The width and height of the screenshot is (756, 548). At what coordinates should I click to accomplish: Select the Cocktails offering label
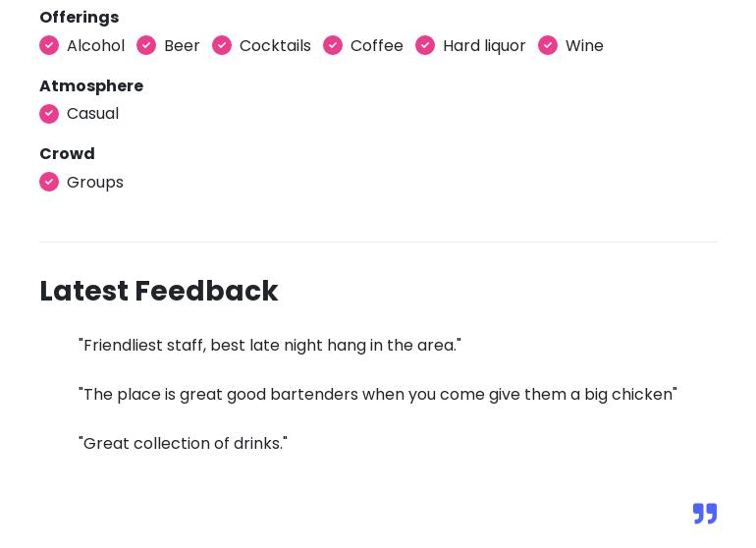tap(275, 46)
